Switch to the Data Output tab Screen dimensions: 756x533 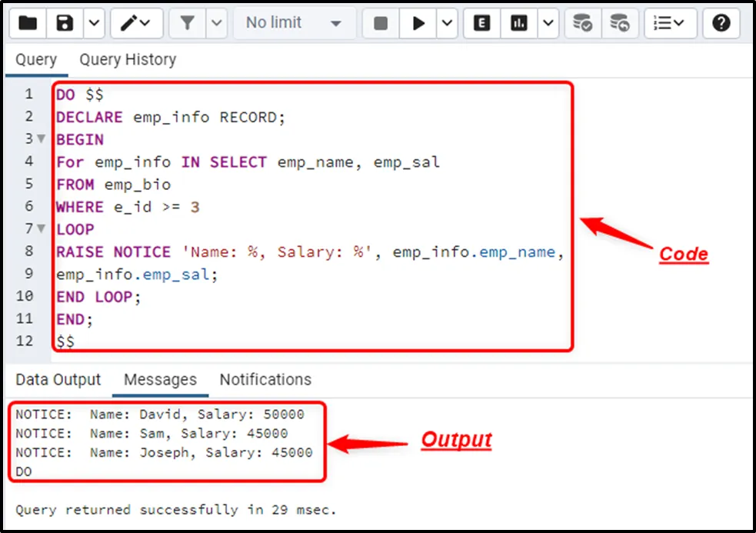[58, 380]
